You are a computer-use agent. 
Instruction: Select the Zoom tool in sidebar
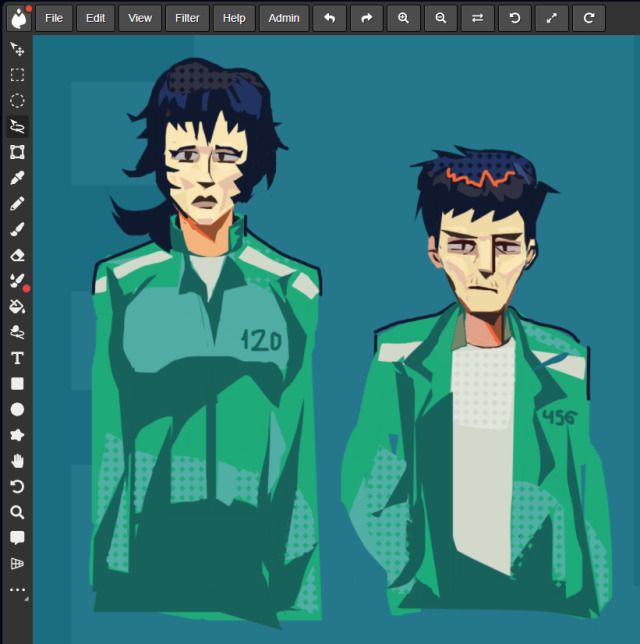coord(17,513)
